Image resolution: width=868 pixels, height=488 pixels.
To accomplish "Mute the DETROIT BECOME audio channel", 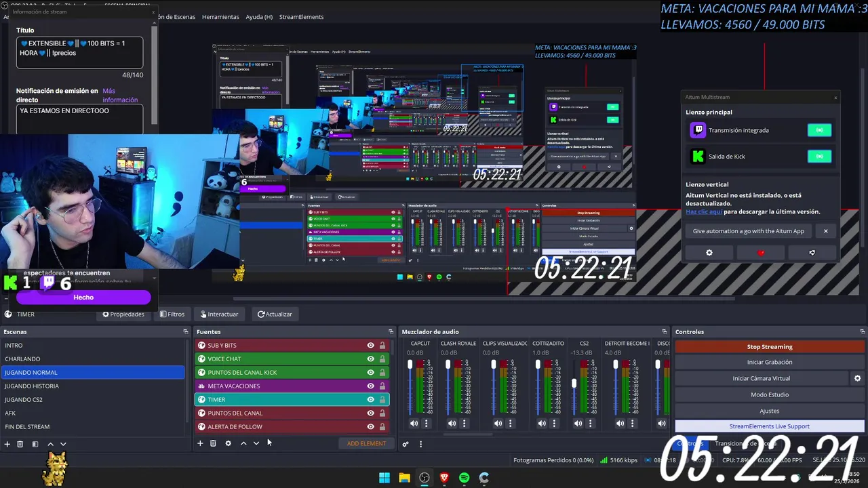I will (x=620, y=423).
